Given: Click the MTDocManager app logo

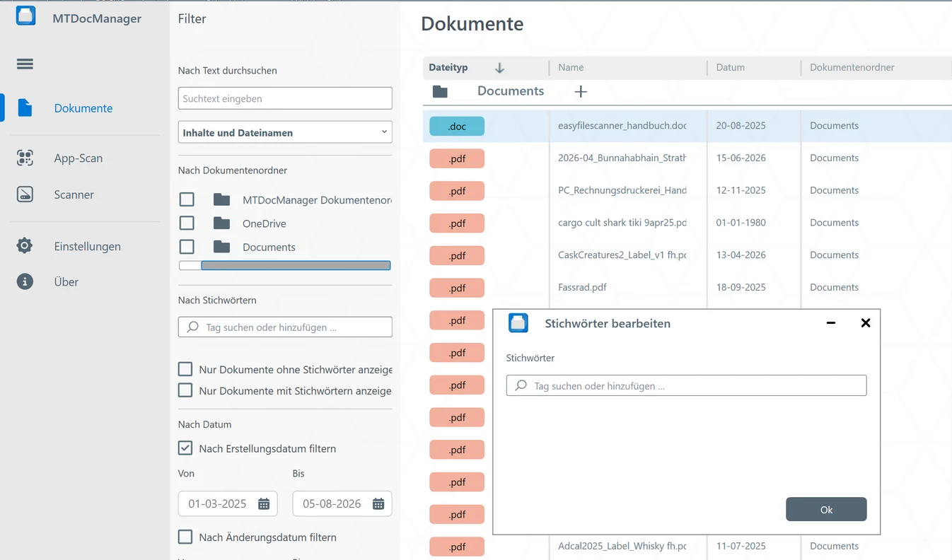Looking at the screenshot, I should (25, 16).
